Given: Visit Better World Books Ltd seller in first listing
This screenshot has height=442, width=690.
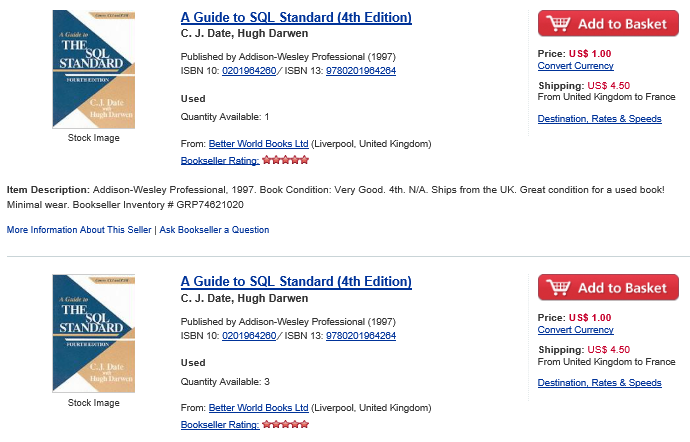Looking at the screenshot, I should click(x=258, y=144).
